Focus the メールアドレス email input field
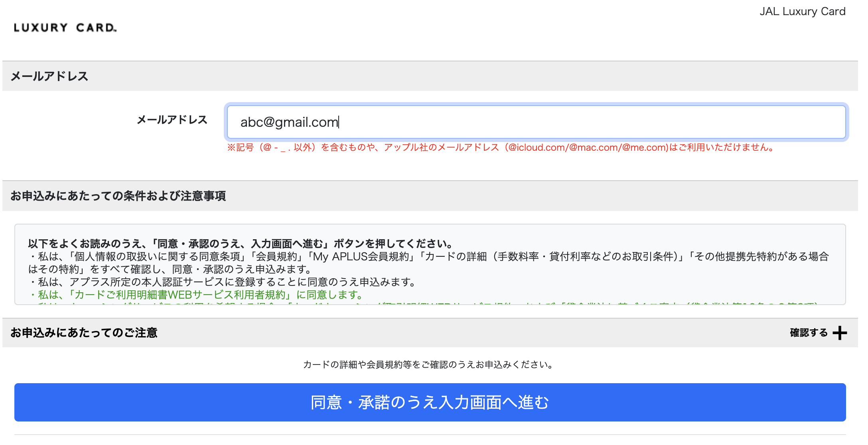 536,122
